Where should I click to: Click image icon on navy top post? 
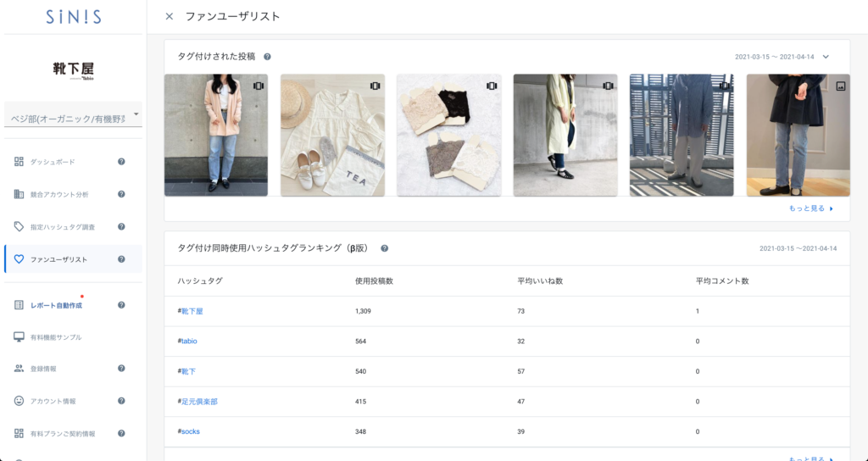point(840,86)
